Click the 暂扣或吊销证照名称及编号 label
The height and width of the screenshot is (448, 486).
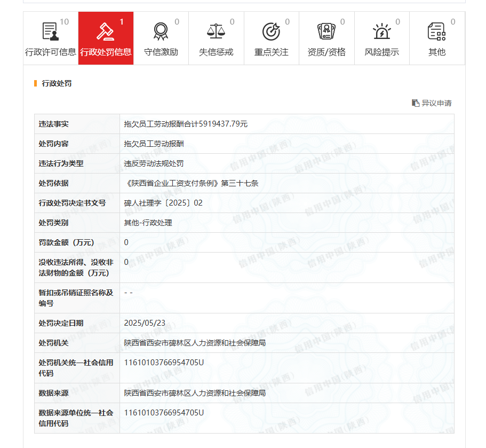point(76,298)
